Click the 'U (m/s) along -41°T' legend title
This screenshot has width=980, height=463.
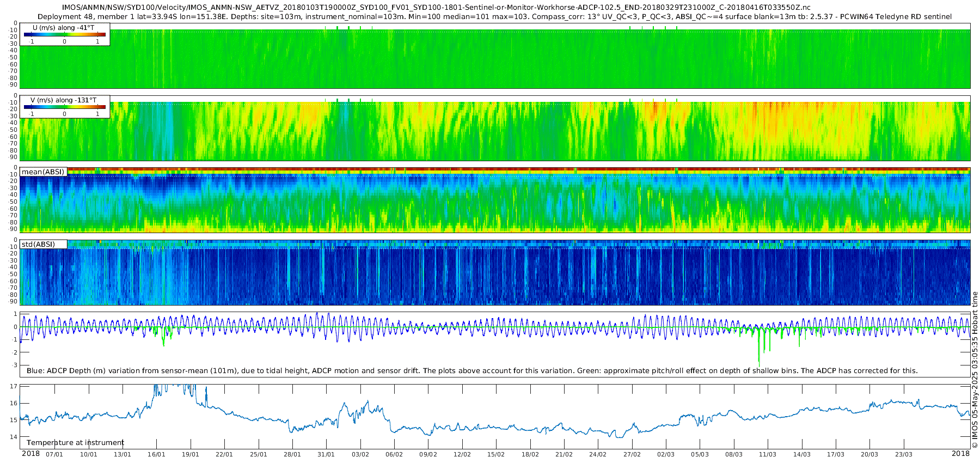(x=63, y=27)
